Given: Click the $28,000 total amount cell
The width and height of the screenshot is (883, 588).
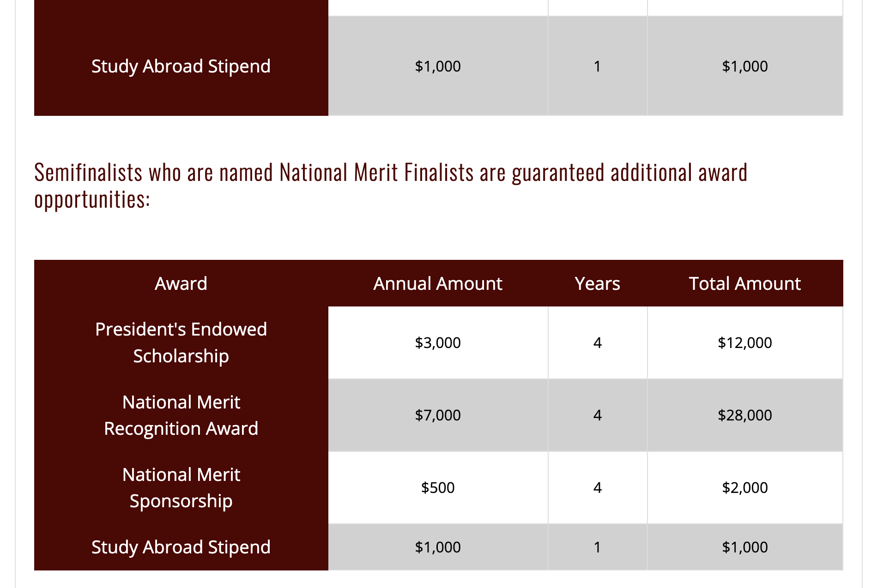Looking at the screenshot, I should pyautogui.click(x=744, y=415).
